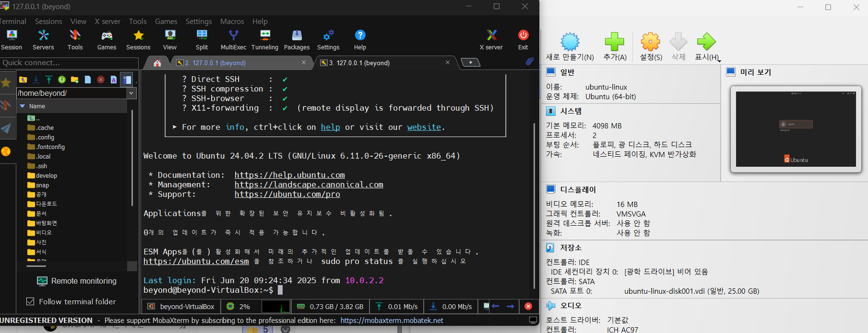Open the X server menu in menu bar

coord(107,22)
